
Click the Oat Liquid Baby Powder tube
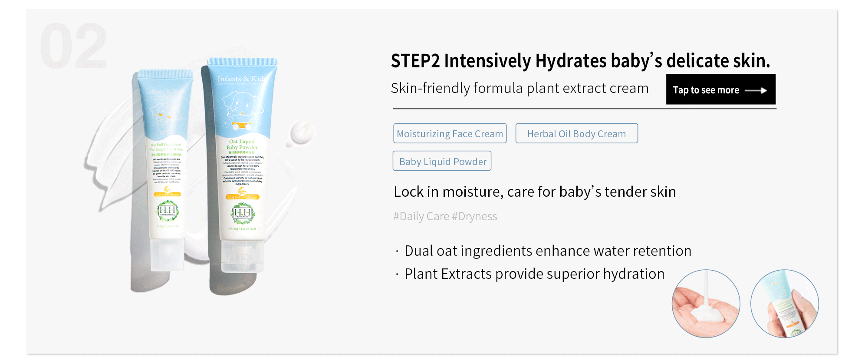pyautogui.click(x=242, y=165)
